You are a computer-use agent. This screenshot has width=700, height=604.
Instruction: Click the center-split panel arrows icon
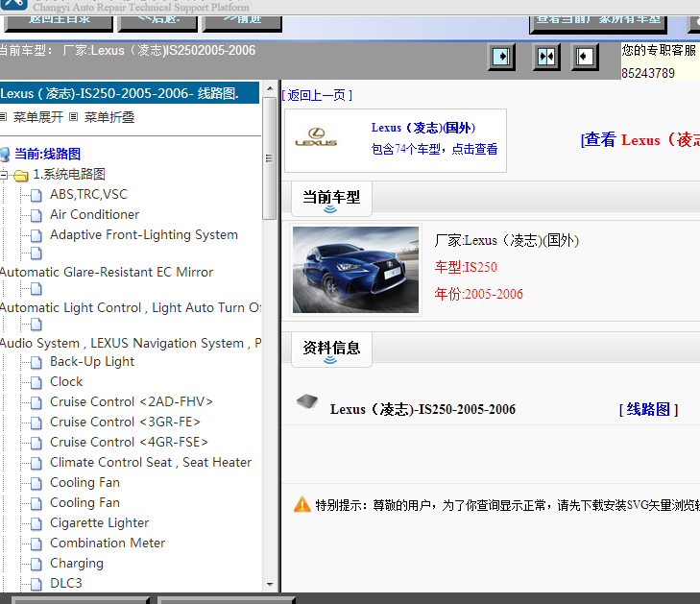(546, 57)
